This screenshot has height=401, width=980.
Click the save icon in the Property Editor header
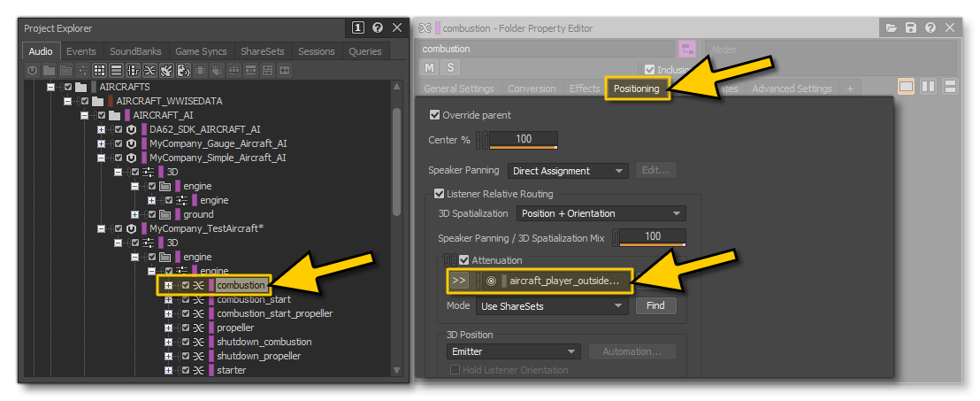(x=911, y=28)
